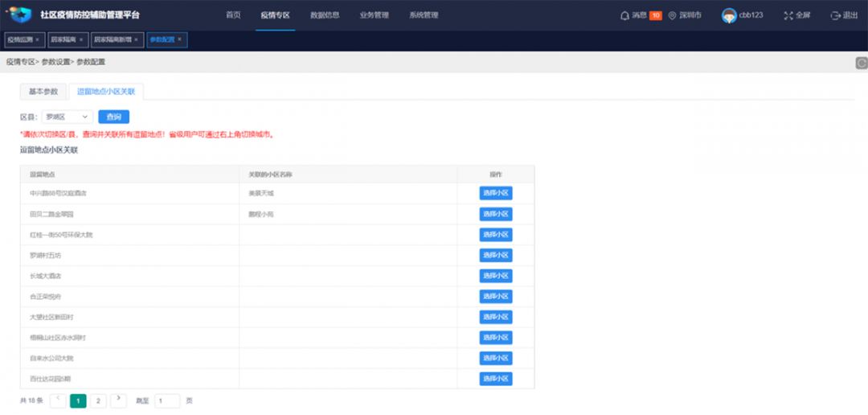The height and width of the screenshot is (415, 868).
Task: Open the 消息 notification bell
Action: coord(625,15)
